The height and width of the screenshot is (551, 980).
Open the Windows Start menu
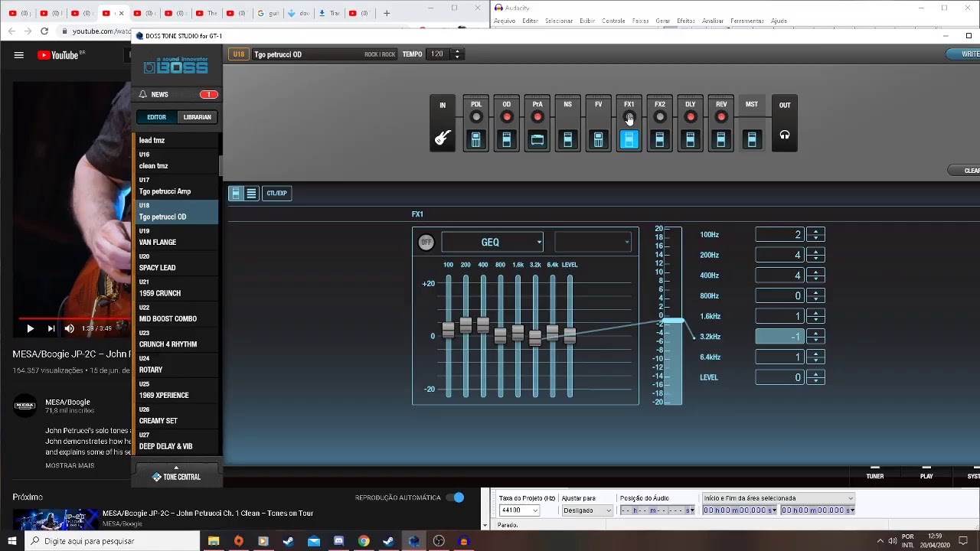(x=12, y=541)
